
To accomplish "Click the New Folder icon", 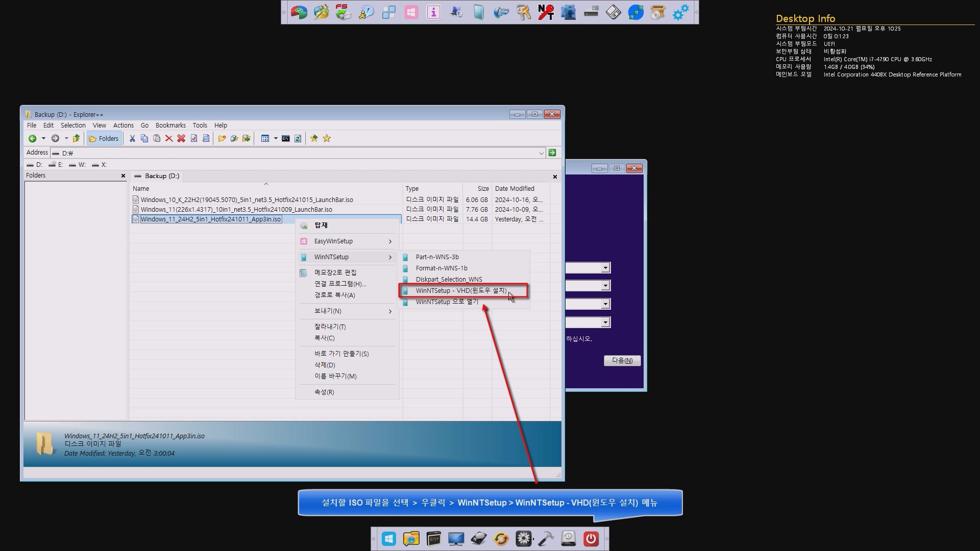I will 222,138.
